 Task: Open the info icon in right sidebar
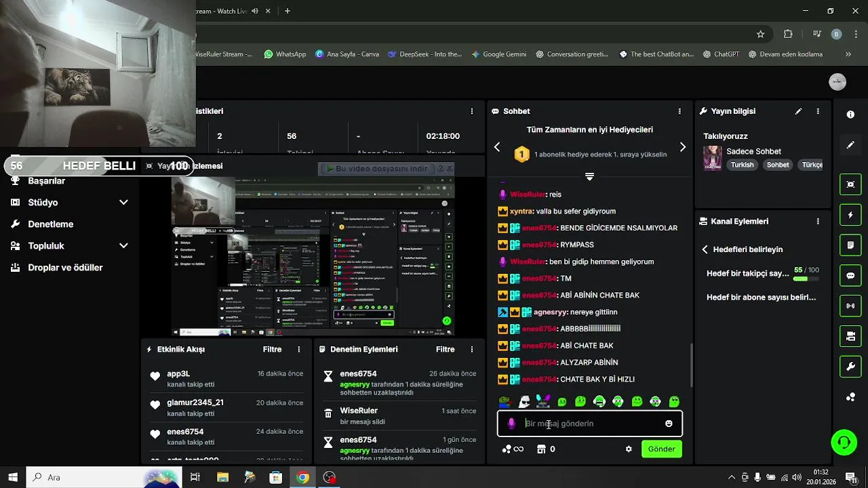(x=850, y=115)
